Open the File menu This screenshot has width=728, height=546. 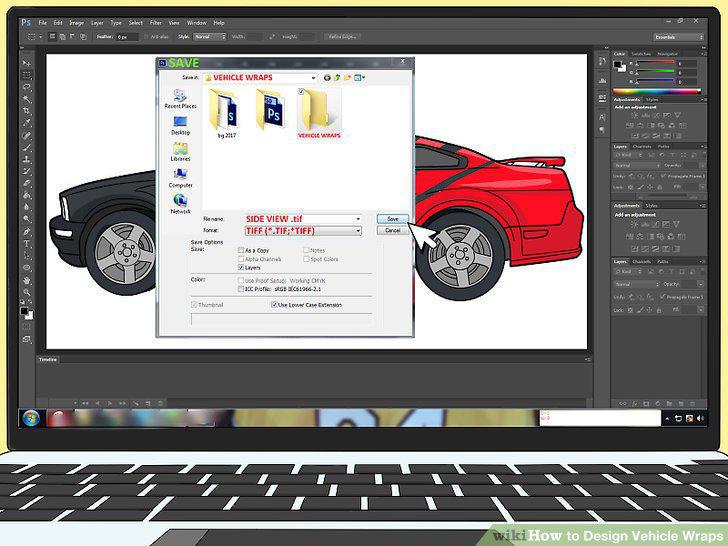(x=43, y=23)
